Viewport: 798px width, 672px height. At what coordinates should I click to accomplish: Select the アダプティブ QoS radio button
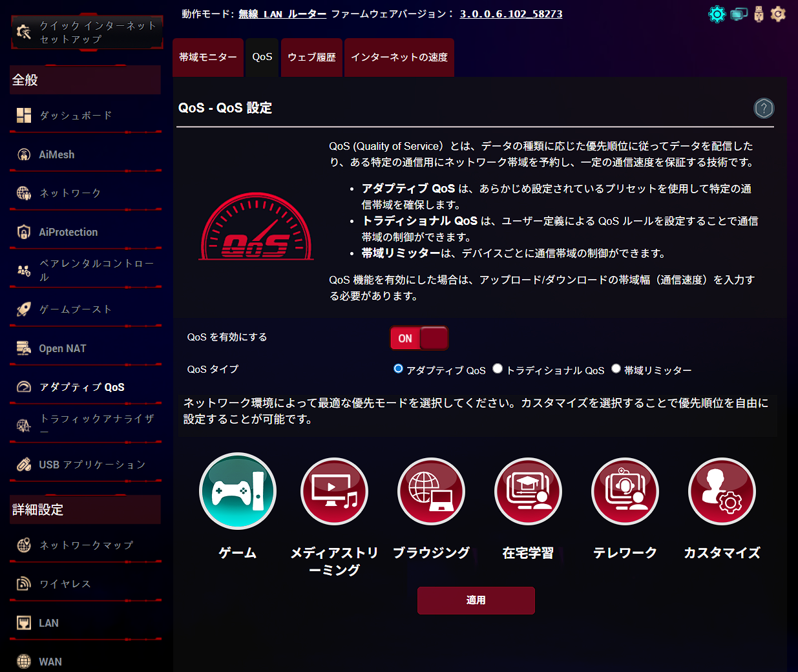point(398,368)
